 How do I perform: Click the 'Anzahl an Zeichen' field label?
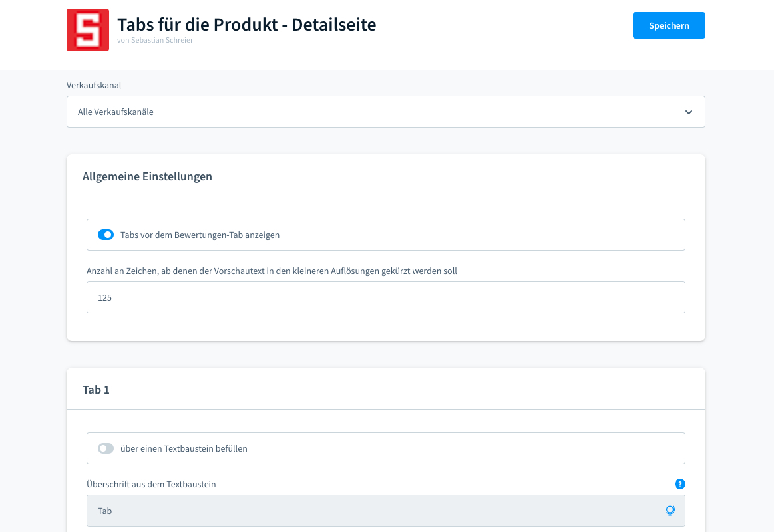pyautogui.click(x=272, y=271)
